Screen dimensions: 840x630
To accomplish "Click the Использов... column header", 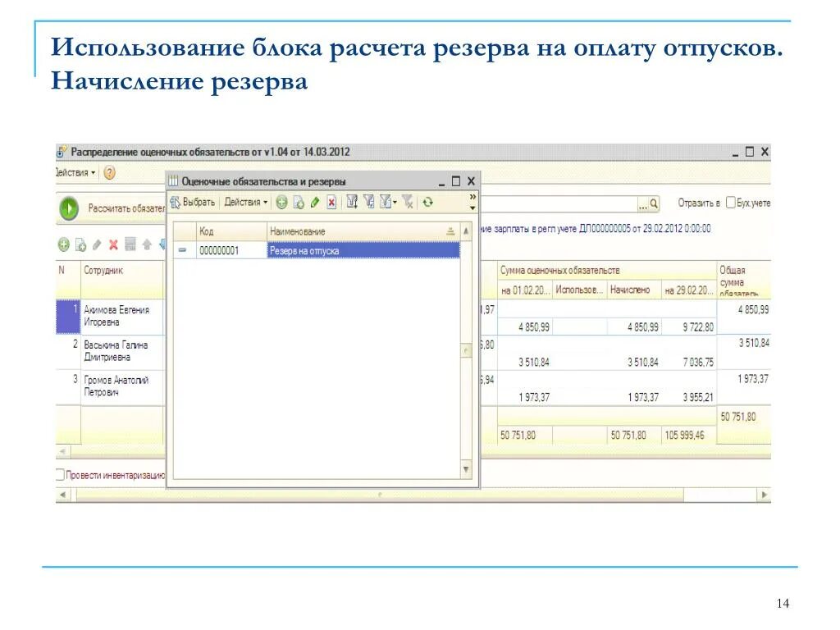I will pyautogui.click(x=579, y=290).
